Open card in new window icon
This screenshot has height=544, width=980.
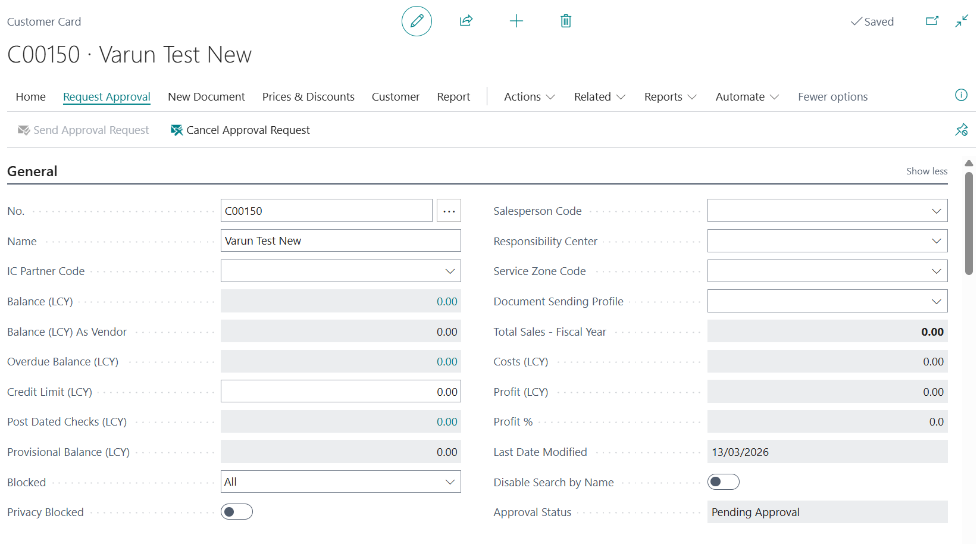tap(932, 21)
